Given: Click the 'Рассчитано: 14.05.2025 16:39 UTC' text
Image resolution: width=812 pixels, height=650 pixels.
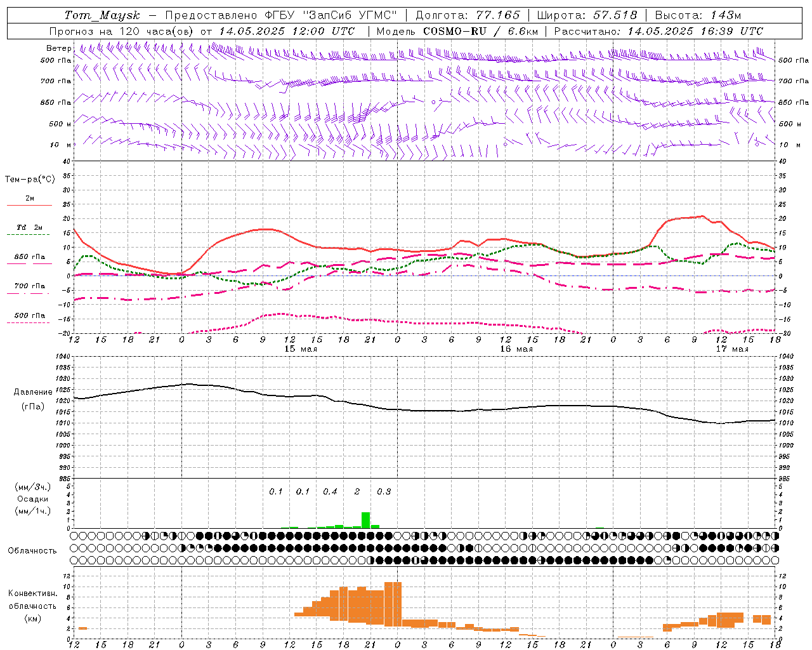Looking at the screenshot, I should pos(658,31).
